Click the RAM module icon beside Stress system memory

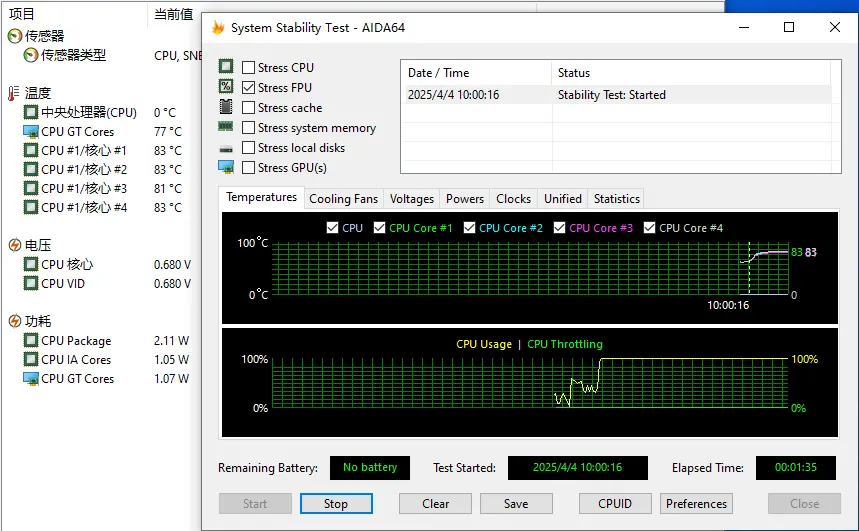(226, 127)
